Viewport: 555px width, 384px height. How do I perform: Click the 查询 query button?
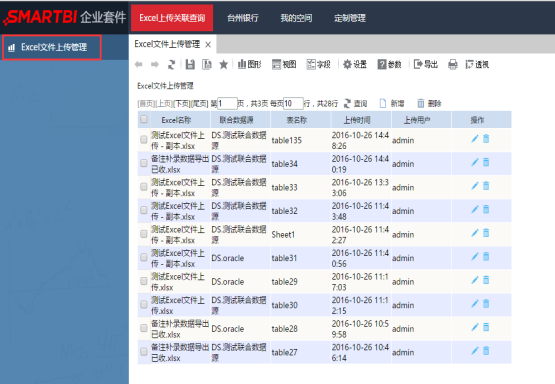click(355, 103)
